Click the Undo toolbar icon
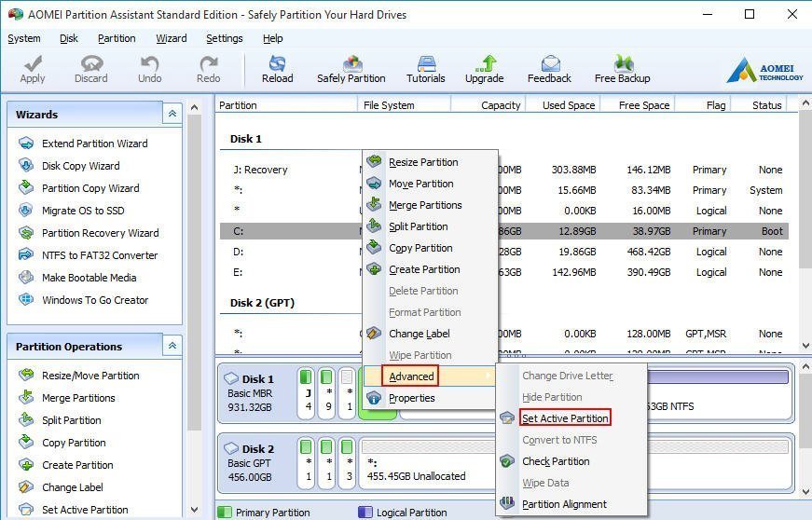The image size is (812, 520). tap(150, 69)
